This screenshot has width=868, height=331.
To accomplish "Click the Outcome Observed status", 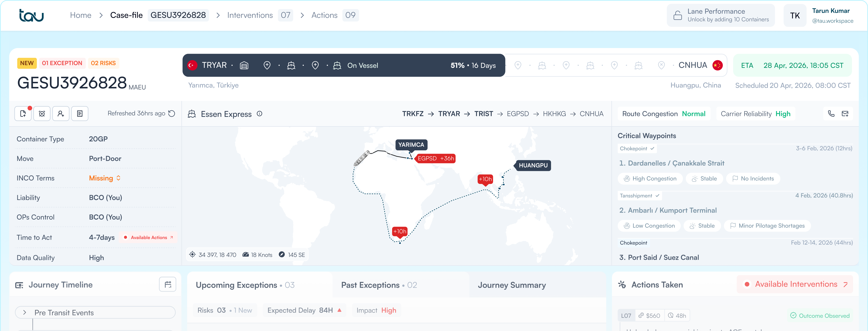I will [819, 315].
